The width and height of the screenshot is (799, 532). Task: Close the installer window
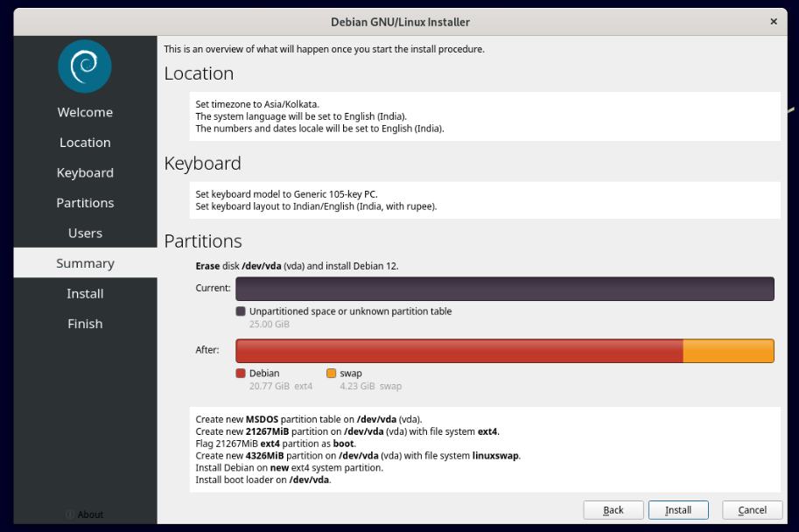773,22
